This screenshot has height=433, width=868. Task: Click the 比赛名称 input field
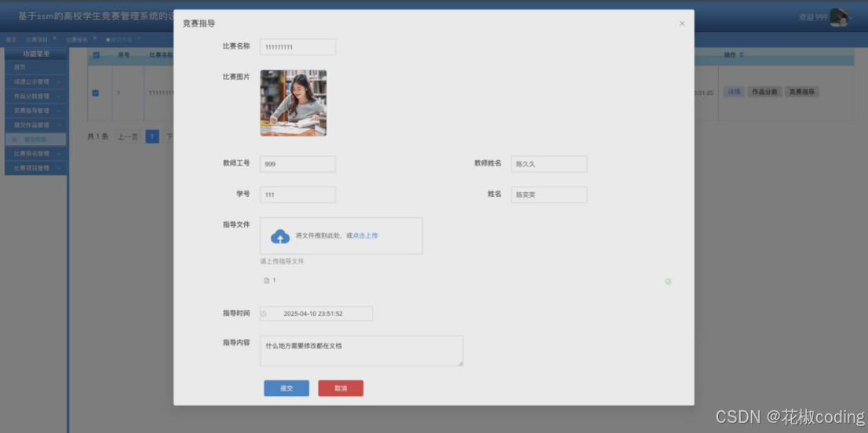pyautogui.click(x=297, y=47)
